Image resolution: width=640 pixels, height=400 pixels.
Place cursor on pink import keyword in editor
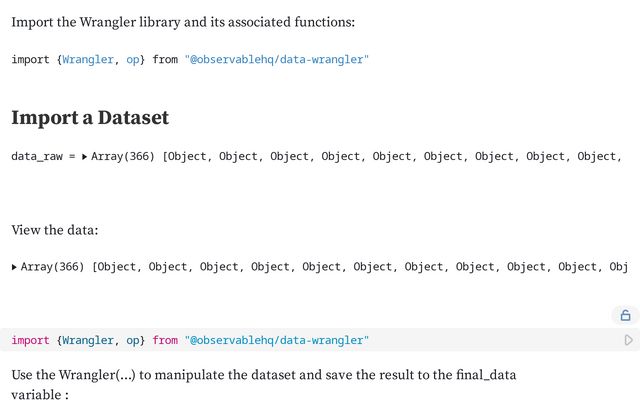point(31,340)
